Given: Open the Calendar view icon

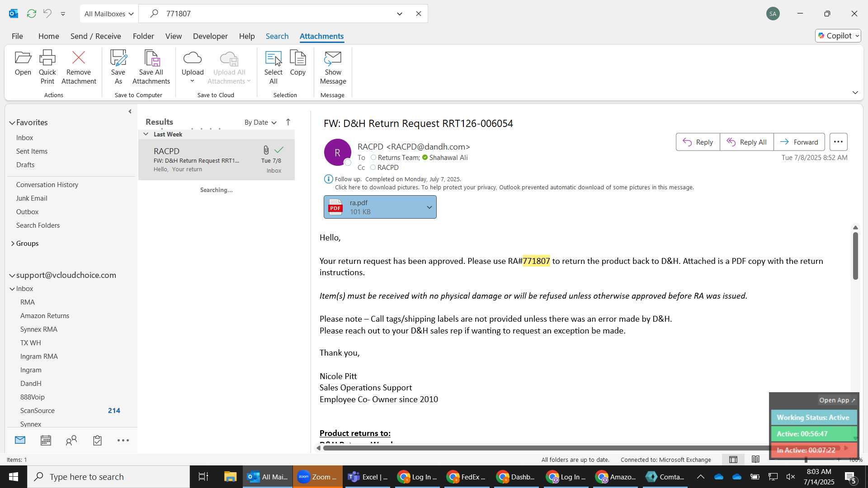Looking at the screenshot, I should (x=46, y=440).
